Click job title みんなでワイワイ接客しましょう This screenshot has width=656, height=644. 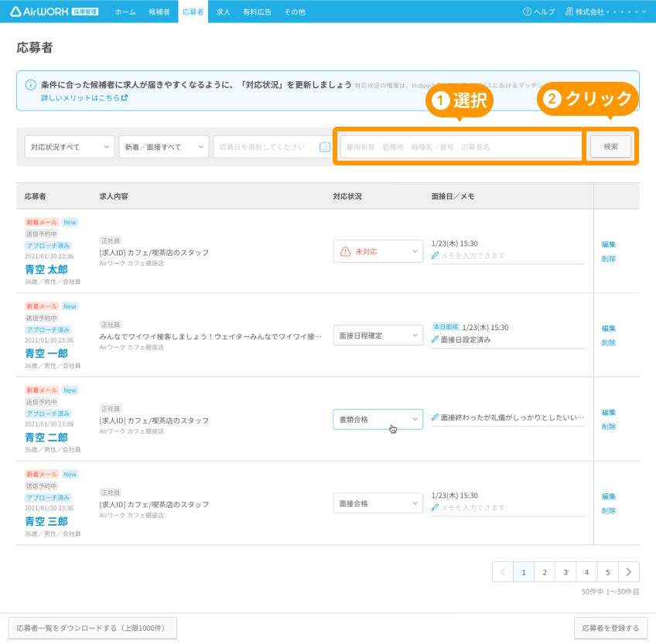click(x=210, y=336)
